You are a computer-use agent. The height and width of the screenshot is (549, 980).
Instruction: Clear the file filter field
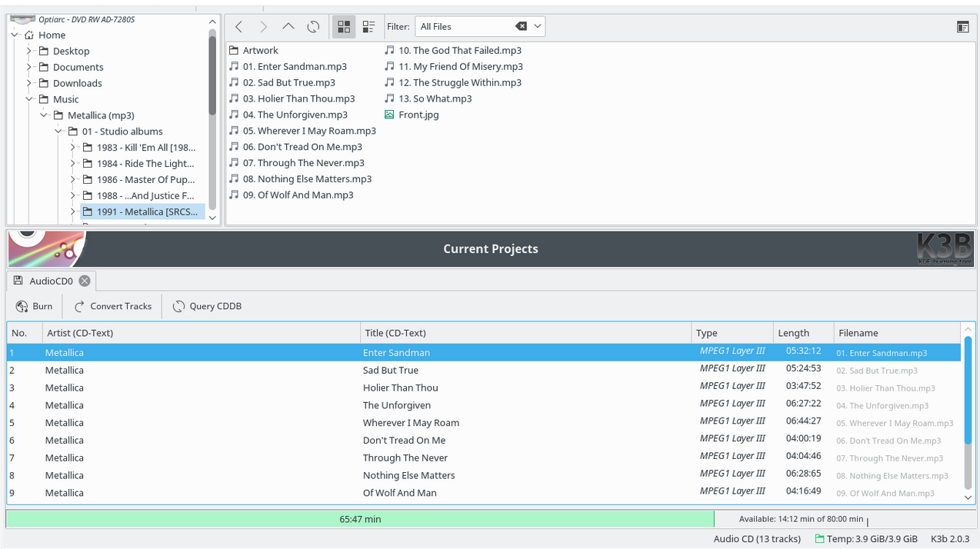pos(521,26)
